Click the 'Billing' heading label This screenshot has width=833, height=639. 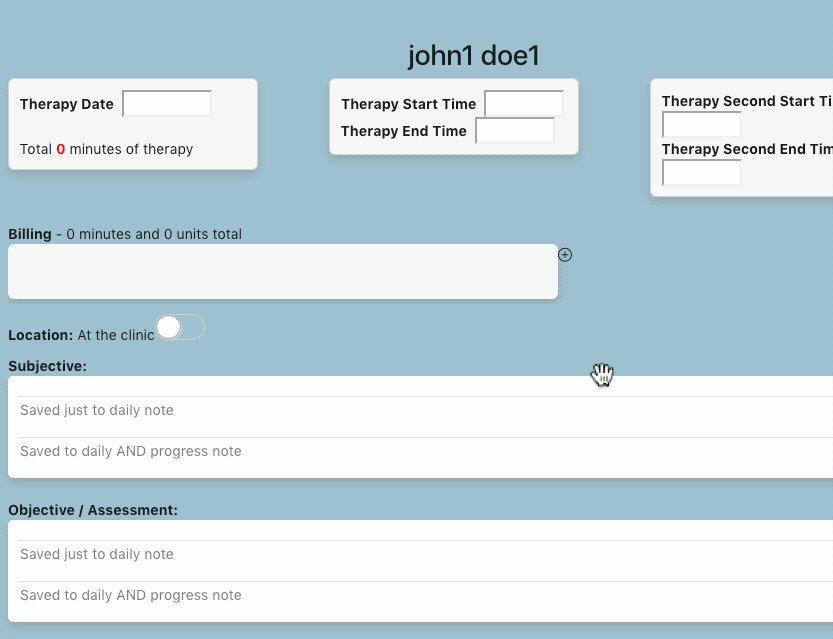30,234
